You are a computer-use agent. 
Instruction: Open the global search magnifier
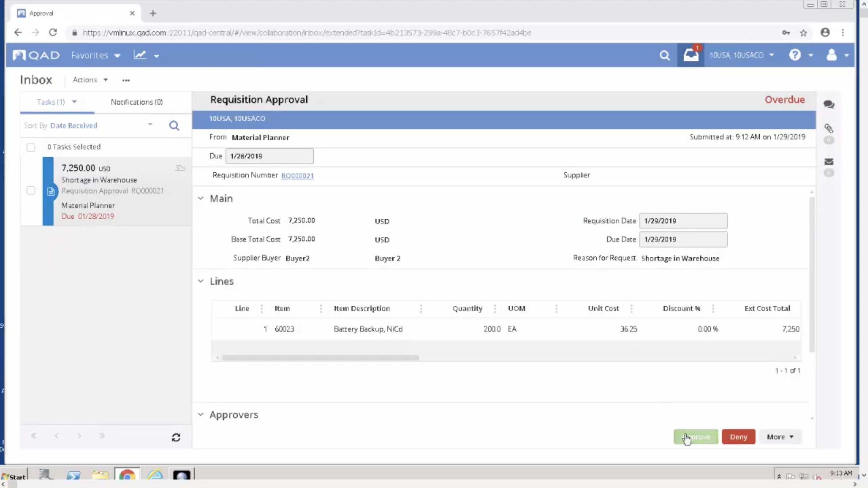(665, 55)
